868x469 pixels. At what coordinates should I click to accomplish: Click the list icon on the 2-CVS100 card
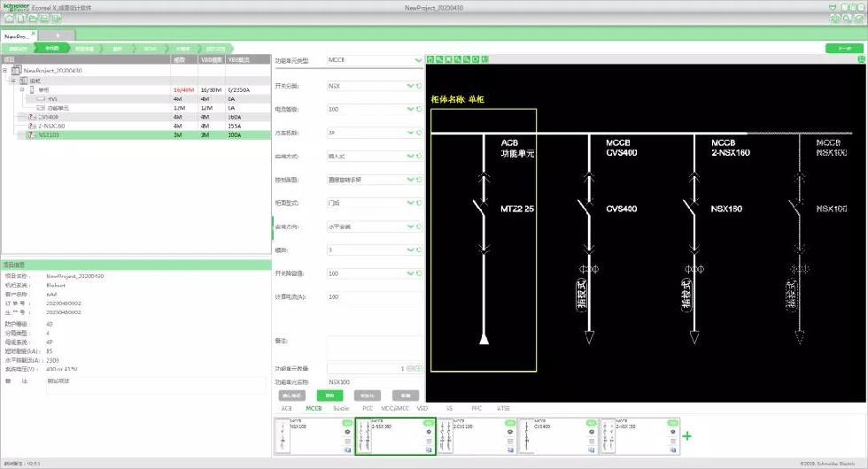point(510,442)
